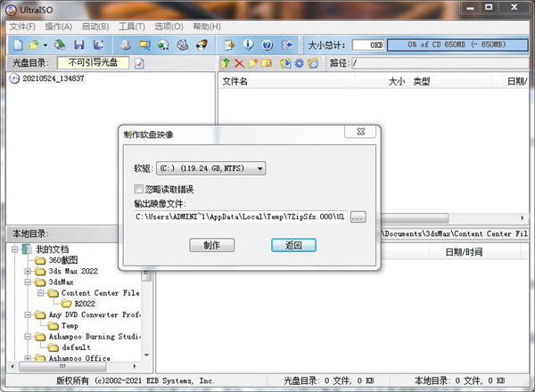Click the Add files toolbar icon
This screenshot has width=535, height=392.
(x=229, y=45)
